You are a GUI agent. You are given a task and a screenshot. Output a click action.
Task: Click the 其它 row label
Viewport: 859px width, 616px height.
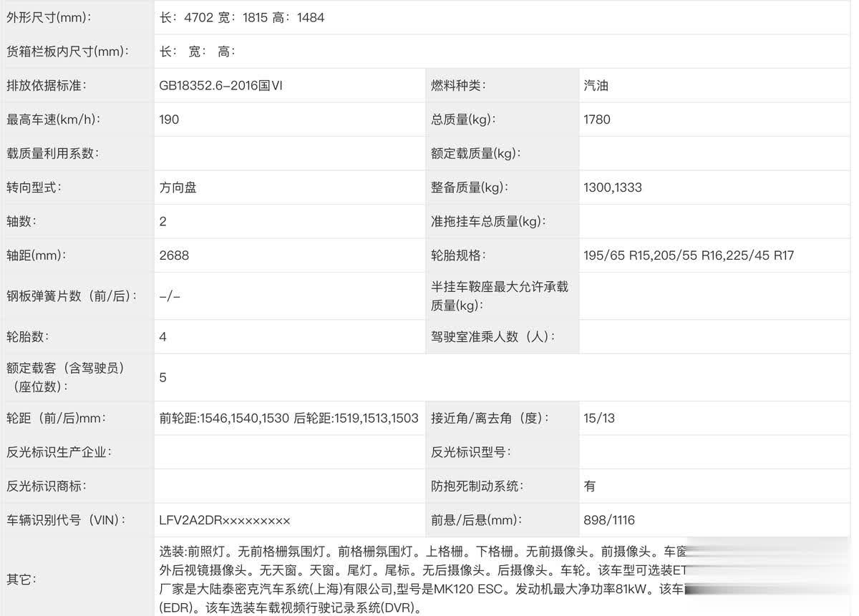[22, 579]
